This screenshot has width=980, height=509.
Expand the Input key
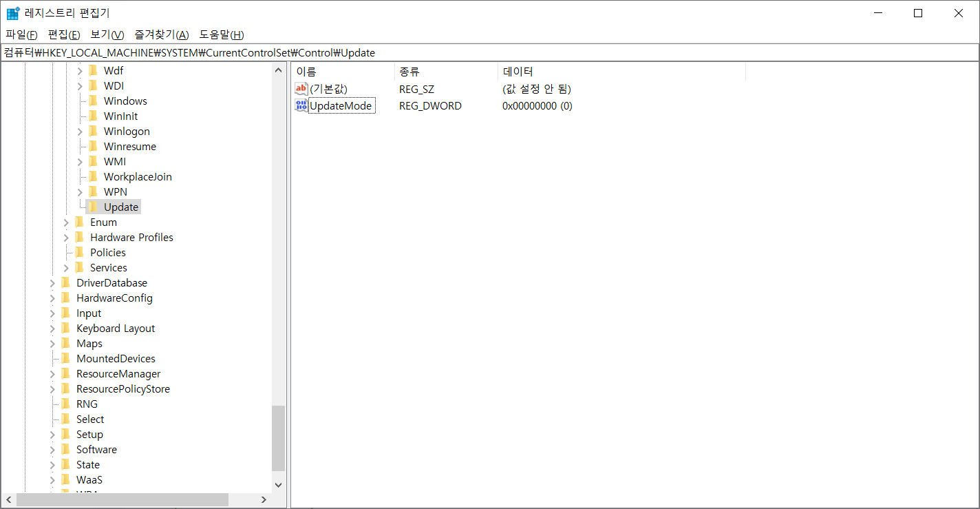52,313
